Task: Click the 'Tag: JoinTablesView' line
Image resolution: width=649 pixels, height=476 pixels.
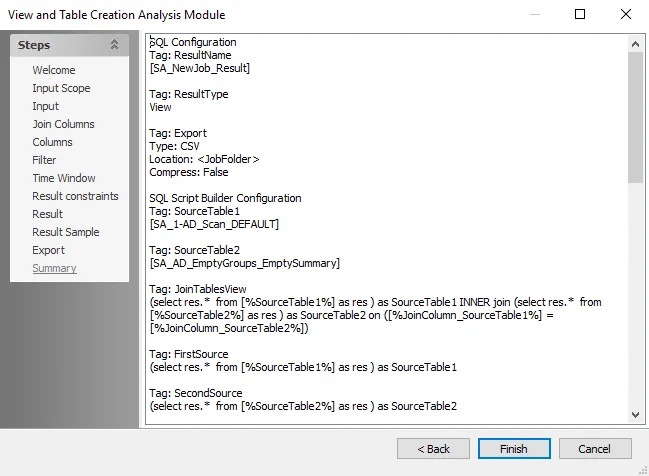Action: (x=198, y=289)
